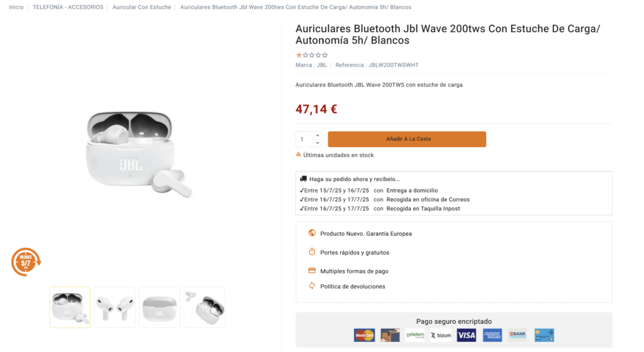Select the thumbnail showing two earbuds alone
Image resolution: width=644 pixels, height=352 pixels.
click(x=114, y=307)
